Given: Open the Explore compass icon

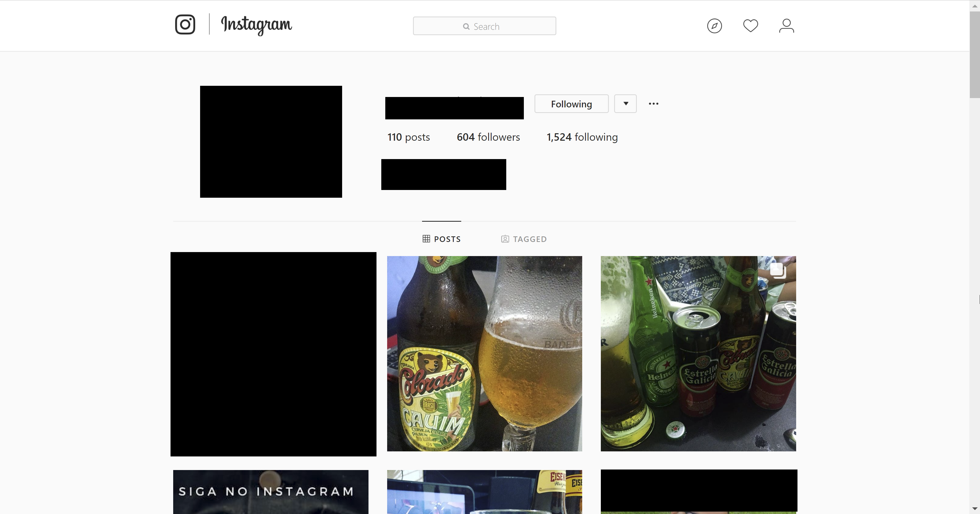Looking at the screenshot, I should 714,26.
